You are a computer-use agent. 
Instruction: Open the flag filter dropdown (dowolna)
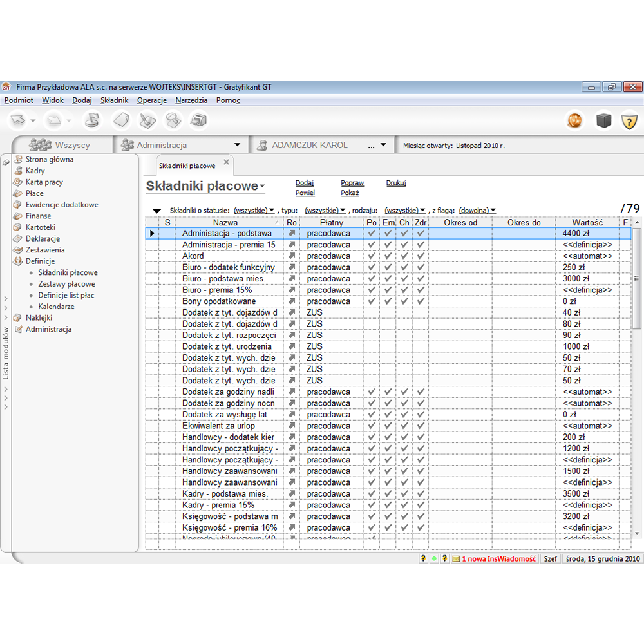tap(477, 211)
